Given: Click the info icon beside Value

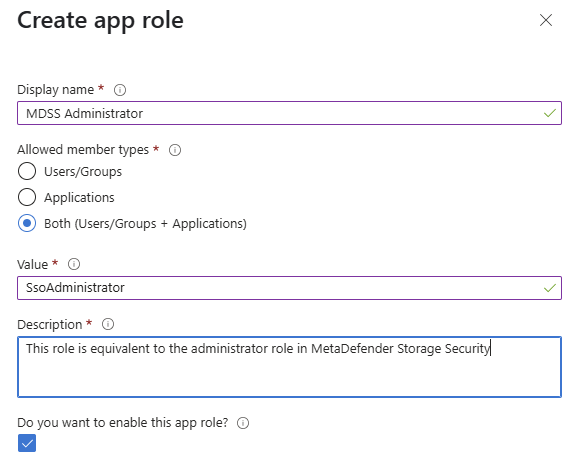Looking at the screenshot, I should pyautogui.click(x=74, y=264).
